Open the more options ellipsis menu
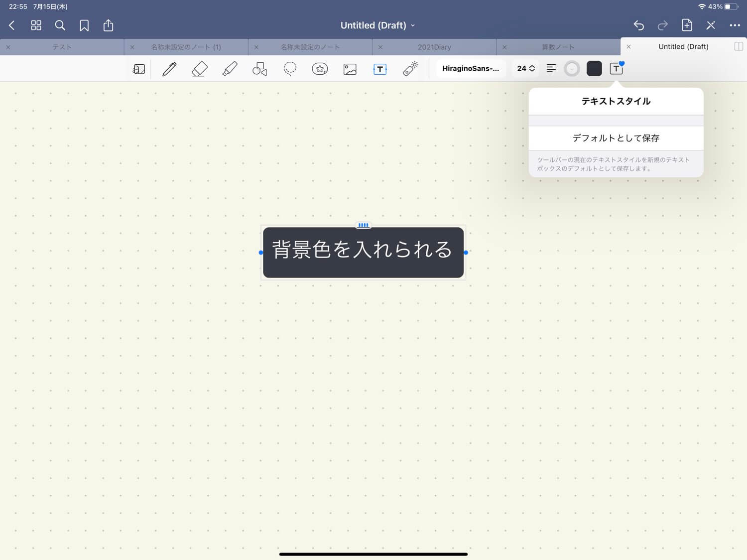Image resolution: width=747 pixels, height=560 pixels. point(735,25)
